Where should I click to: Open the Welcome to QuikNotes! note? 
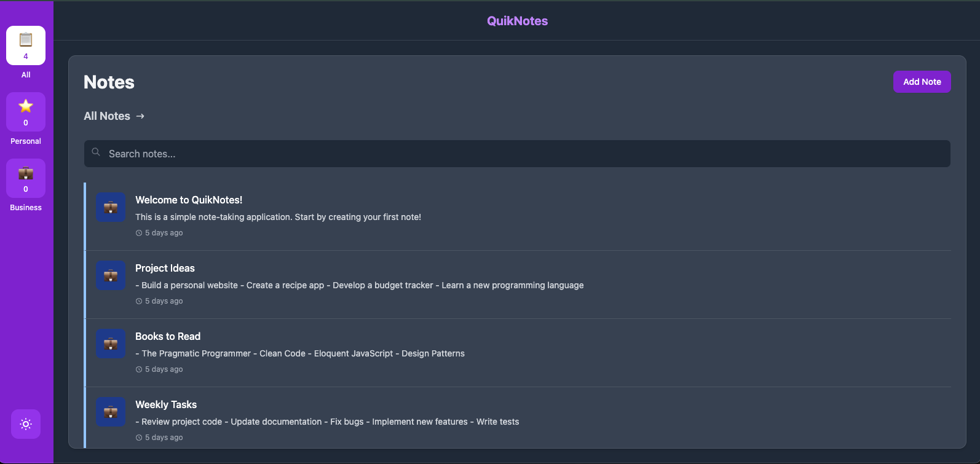tap(189, 200)
